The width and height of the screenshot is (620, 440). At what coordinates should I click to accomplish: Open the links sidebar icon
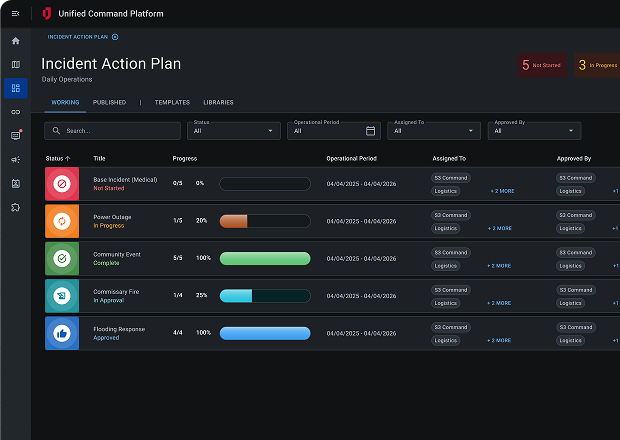click(15, 111)
